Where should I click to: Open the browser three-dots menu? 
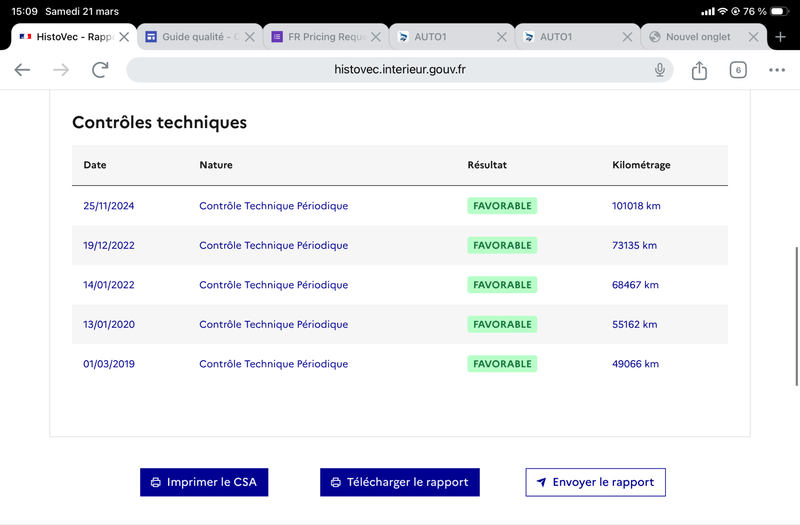(777, 70)
